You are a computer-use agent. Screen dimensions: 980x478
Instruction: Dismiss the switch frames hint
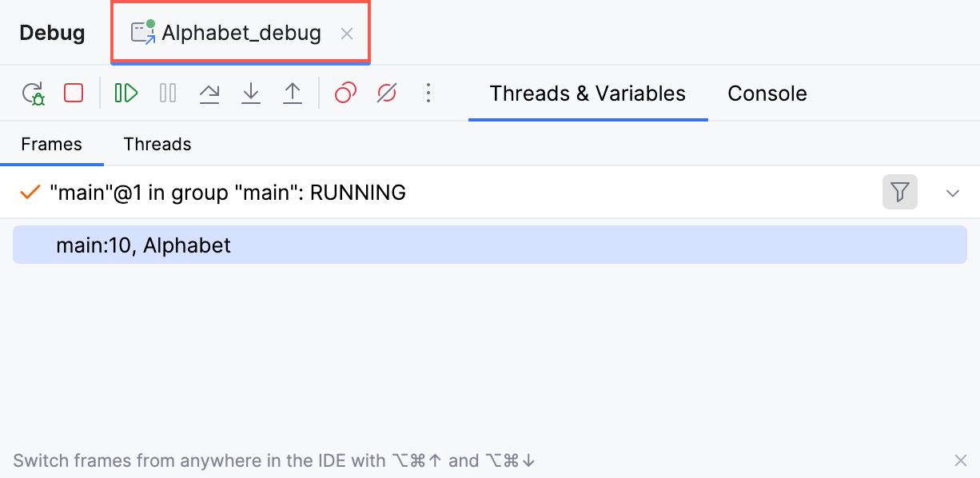coord(961,460)
